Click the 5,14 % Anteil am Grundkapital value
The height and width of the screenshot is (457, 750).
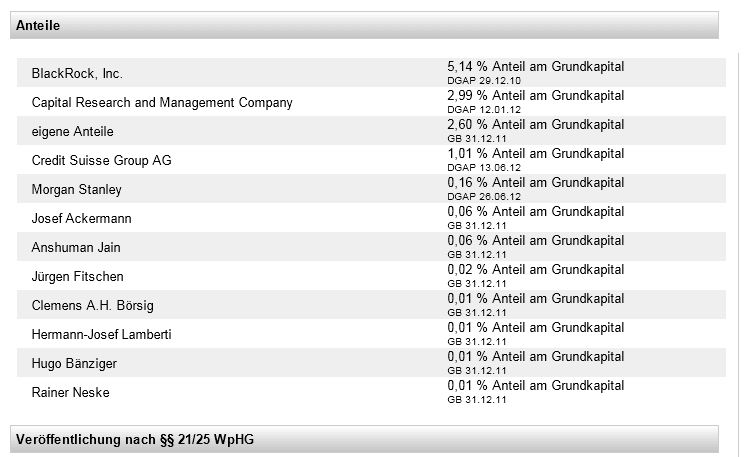point(536,67)
